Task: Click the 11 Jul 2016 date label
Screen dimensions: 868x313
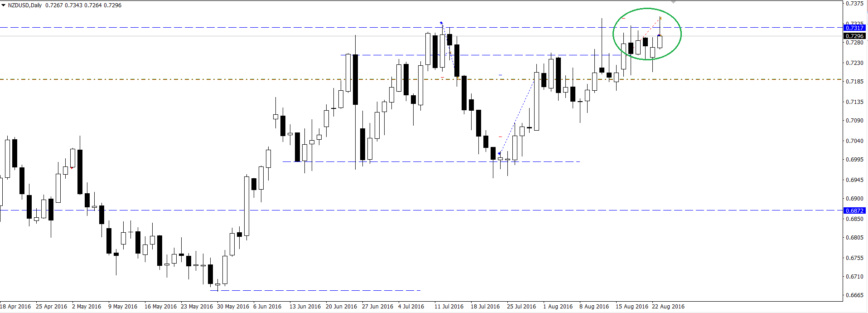Action: tap(449, 307)
